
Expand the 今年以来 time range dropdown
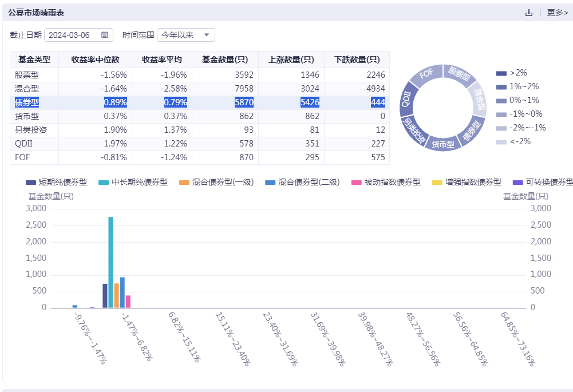click(x=185, y=35)
